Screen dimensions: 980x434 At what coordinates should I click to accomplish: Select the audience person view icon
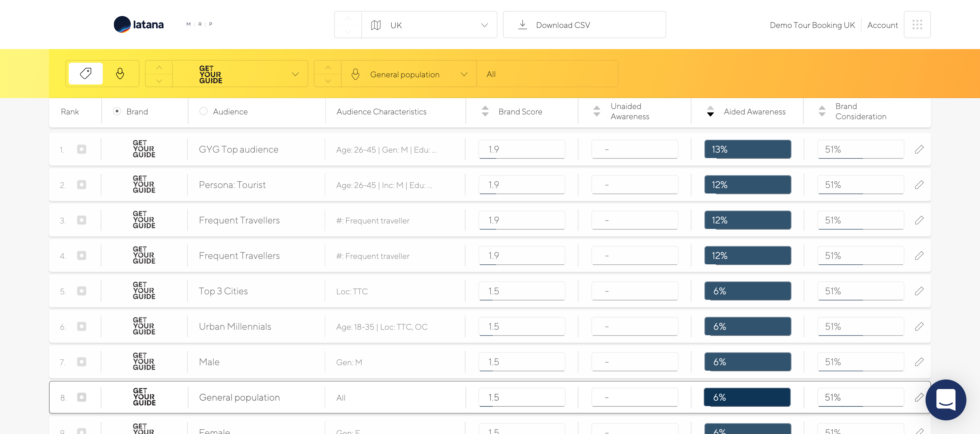pos(120,74)
